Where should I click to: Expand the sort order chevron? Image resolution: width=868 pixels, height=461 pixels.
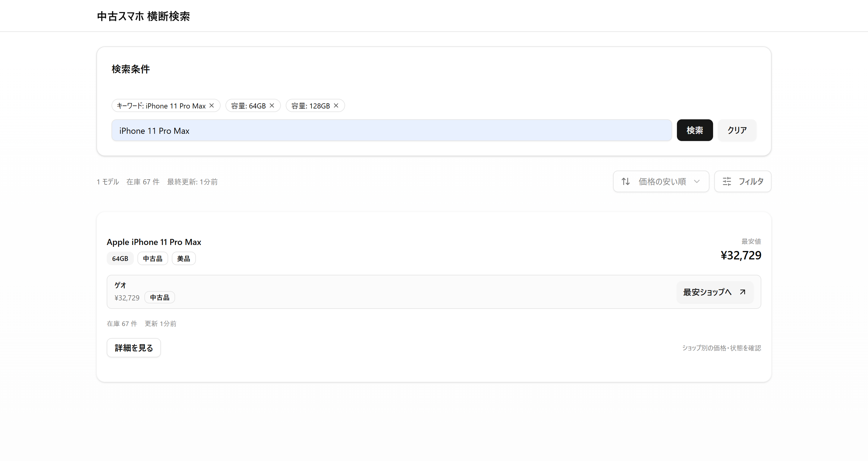click(x=697, y=182)
